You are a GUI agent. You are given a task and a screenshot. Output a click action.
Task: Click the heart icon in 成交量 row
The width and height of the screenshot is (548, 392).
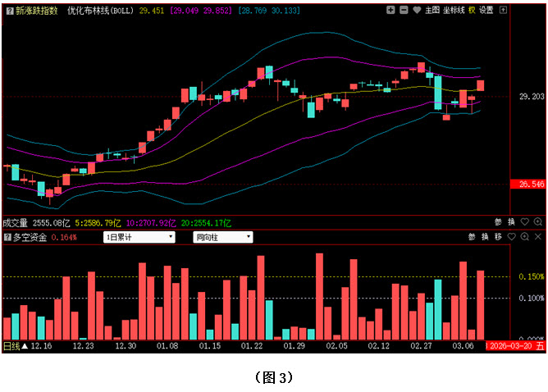524,222
